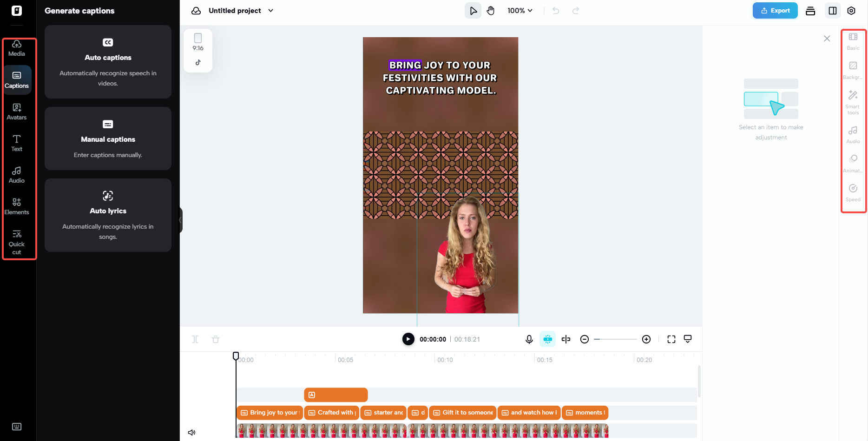
Task: Activate the hand pan tool
Action: point(491,11)
